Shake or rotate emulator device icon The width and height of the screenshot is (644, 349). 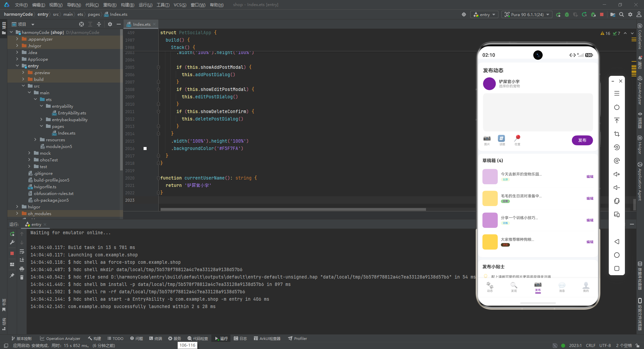tap(617, 201)
